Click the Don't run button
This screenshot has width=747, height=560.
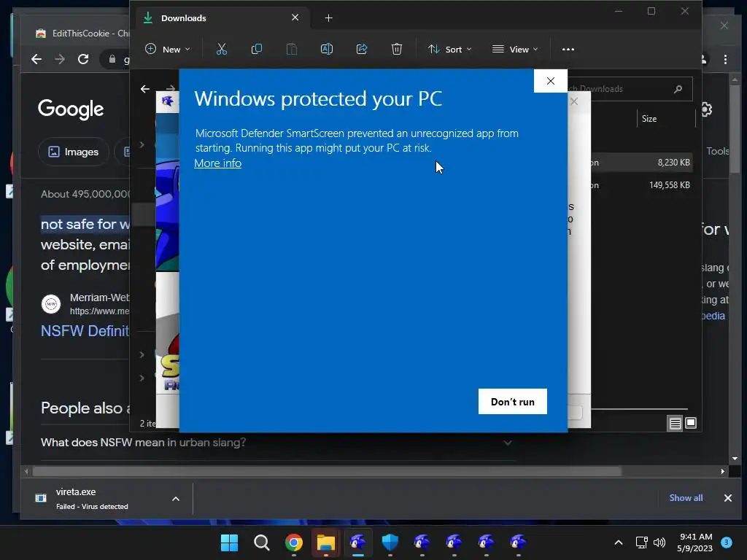[x=513, y=402]
